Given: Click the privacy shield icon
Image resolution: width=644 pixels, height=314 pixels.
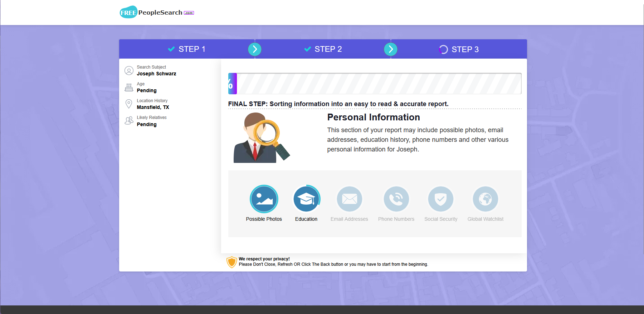Looking at the screenshot, I should pyautogui.click(x=232, y=262).
